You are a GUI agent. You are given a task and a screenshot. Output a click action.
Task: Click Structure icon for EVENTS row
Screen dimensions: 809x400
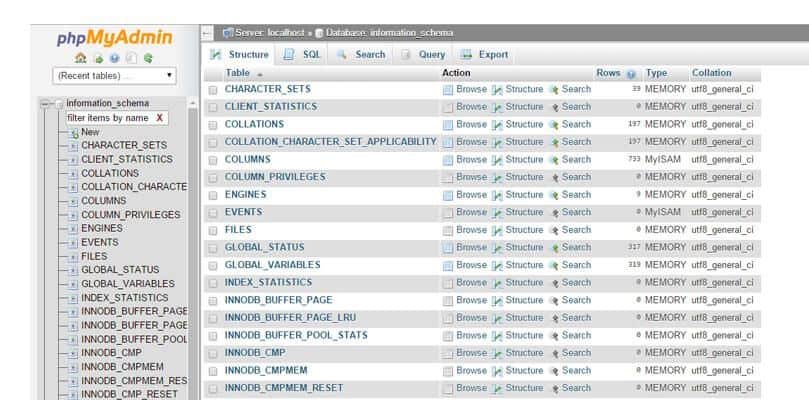tap(497, 213)
